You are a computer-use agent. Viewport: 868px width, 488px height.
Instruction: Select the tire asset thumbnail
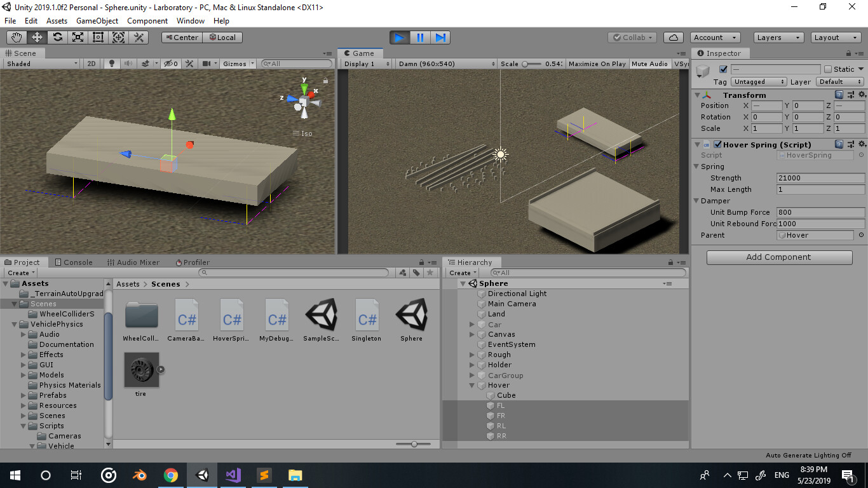pos(140,370)
